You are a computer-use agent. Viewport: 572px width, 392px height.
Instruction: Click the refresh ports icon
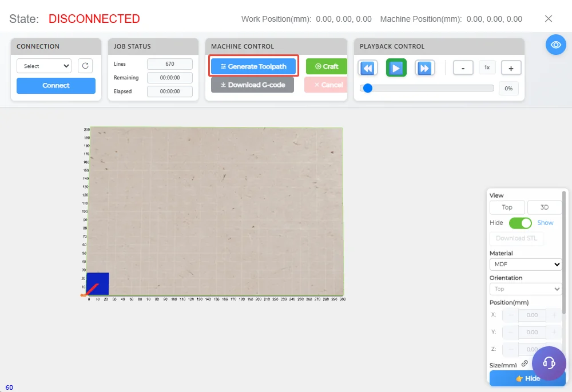click(85, 66)
